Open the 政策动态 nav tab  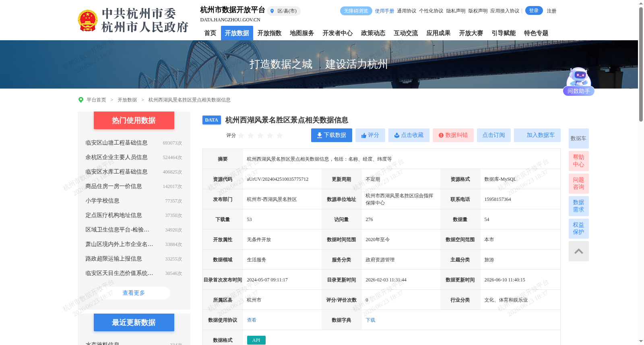373,33
